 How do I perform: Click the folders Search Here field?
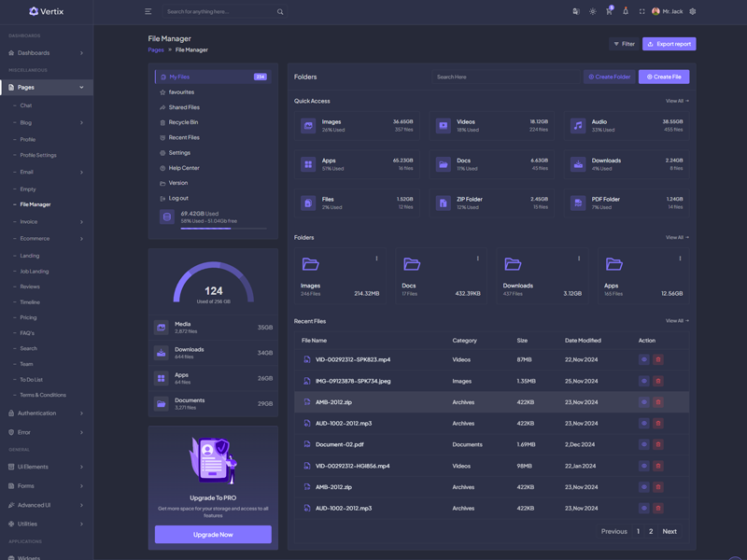coord(505,77)
